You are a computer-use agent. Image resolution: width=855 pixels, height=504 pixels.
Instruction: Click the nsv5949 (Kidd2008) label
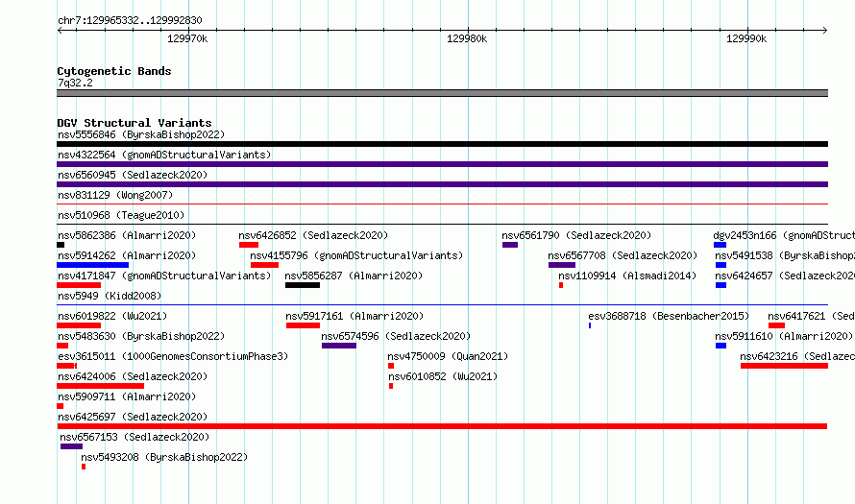pos(110,296)
